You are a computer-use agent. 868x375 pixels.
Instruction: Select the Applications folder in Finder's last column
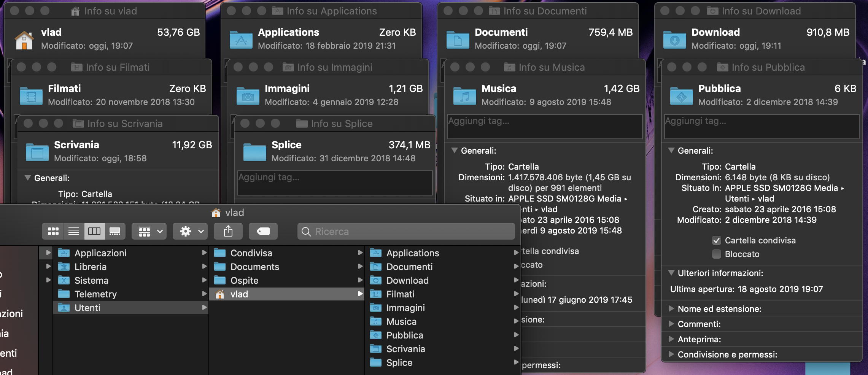click(443, 253)
